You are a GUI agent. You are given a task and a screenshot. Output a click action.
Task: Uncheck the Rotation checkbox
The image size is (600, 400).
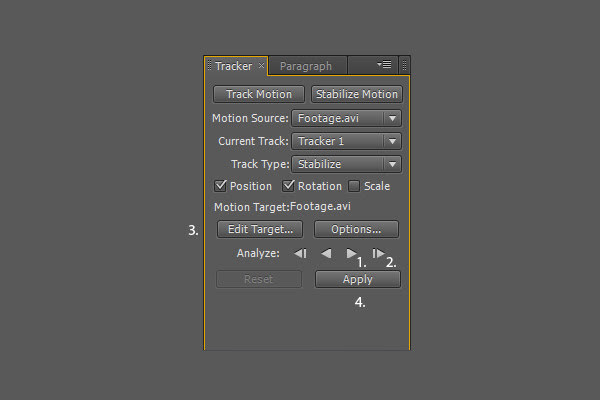click(288, 186)
